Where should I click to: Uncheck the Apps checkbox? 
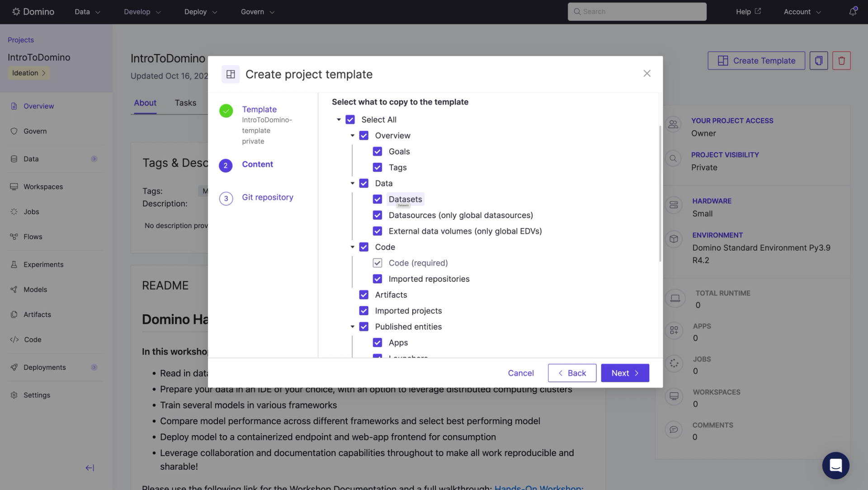[377, 342]
